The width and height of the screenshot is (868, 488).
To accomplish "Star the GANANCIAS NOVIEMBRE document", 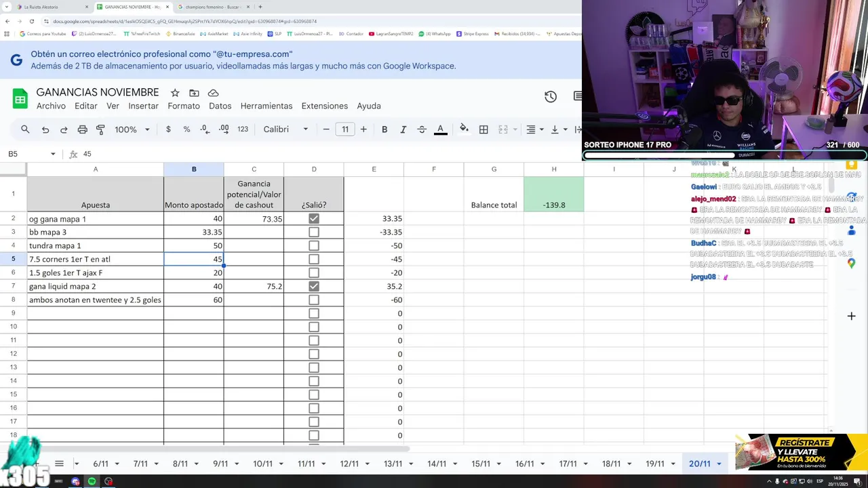I will [x=175, y=93].
